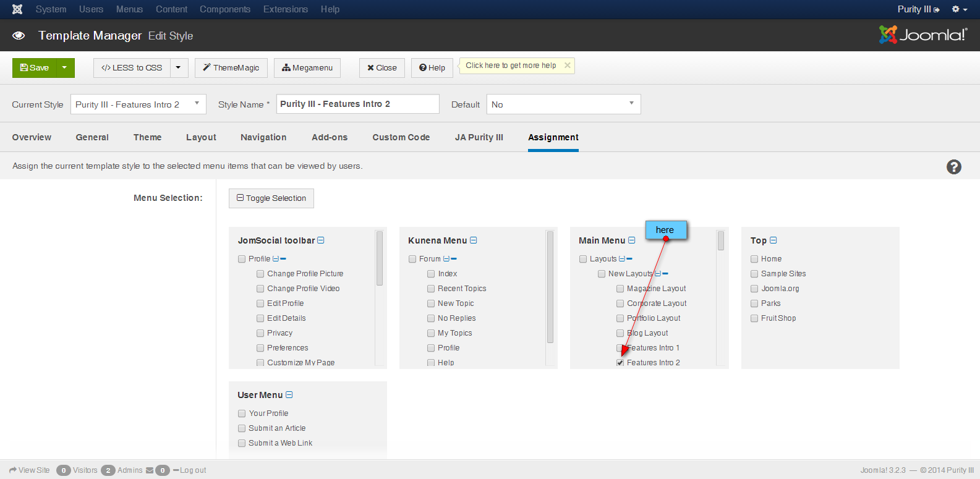Switch to the Overview tab
The width and height of the screenshot is (980, 479).
(x=32, y=137)
